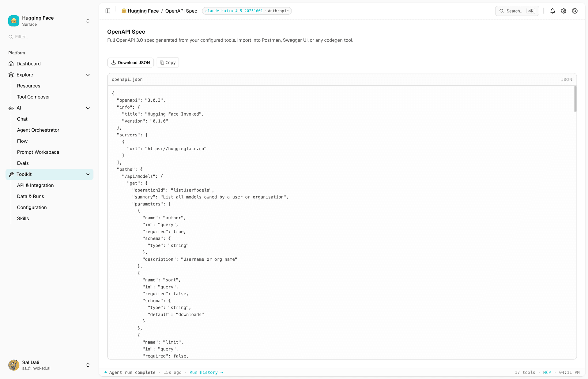Click the "Hugging Face Invoked" title value

click(173, 114)
